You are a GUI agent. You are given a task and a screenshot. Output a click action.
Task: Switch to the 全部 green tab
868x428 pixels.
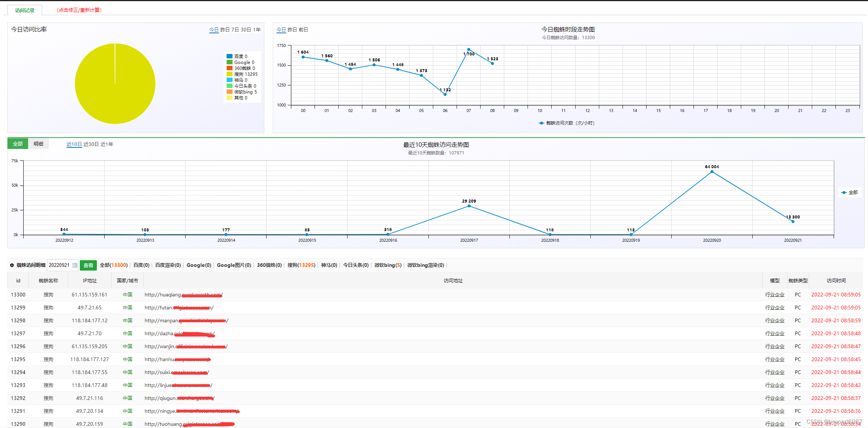[x=18, y=144]
